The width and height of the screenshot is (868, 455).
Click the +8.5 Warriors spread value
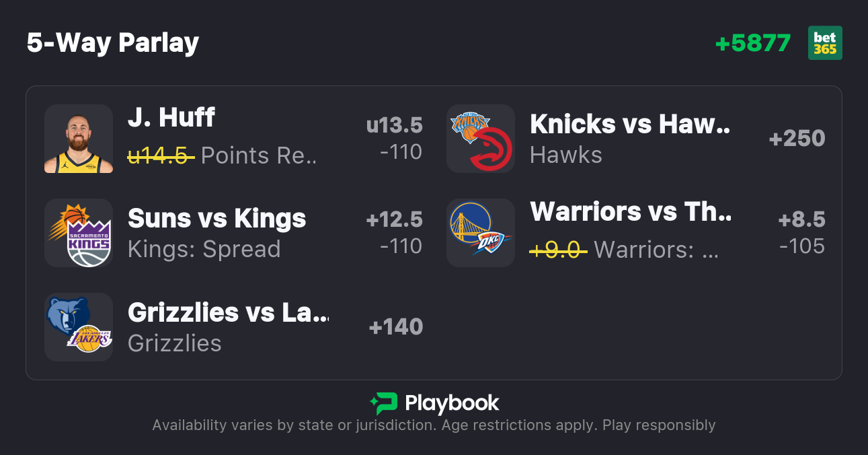point(801,219)
